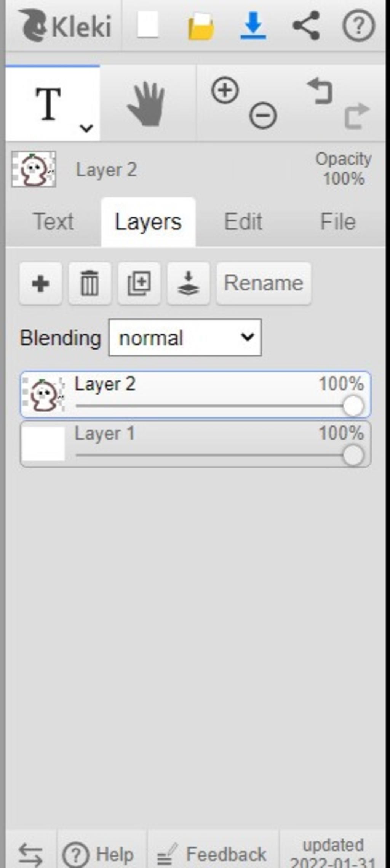Click the share icon
Screen dimensions: 390x868
pyautogui.click(x=306, y=26)
